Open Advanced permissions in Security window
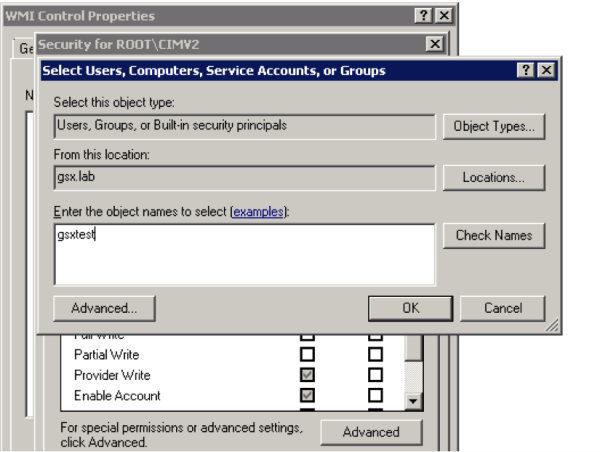The image size is (600, 452). click(x=371, y=432)
